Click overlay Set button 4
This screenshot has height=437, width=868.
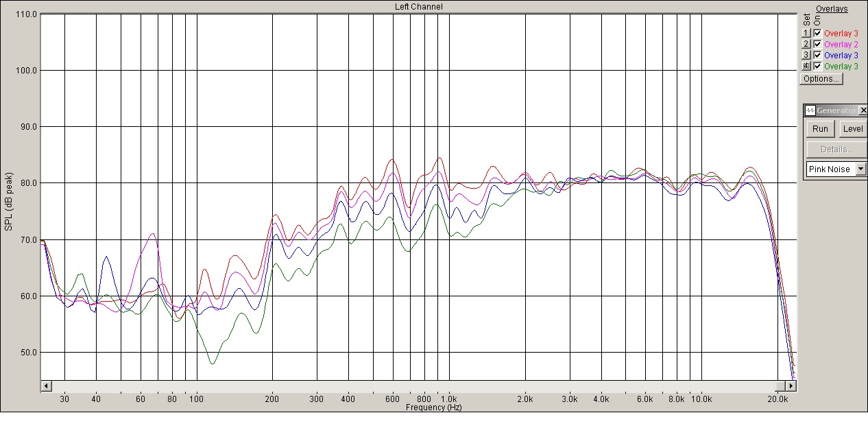point(806,66)
